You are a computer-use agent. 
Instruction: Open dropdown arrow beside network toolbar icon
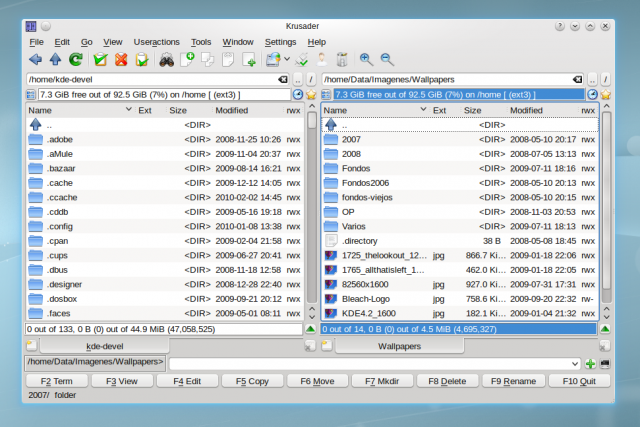[287, 60]
